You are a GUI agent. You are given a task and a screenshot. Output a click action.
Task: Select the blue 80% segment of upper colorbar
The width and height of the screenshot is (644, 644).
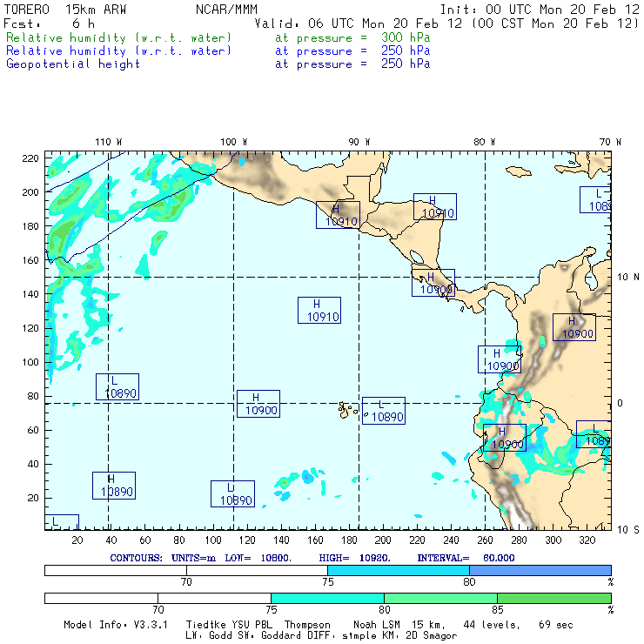pyautogui.click(x=540, y=569)
